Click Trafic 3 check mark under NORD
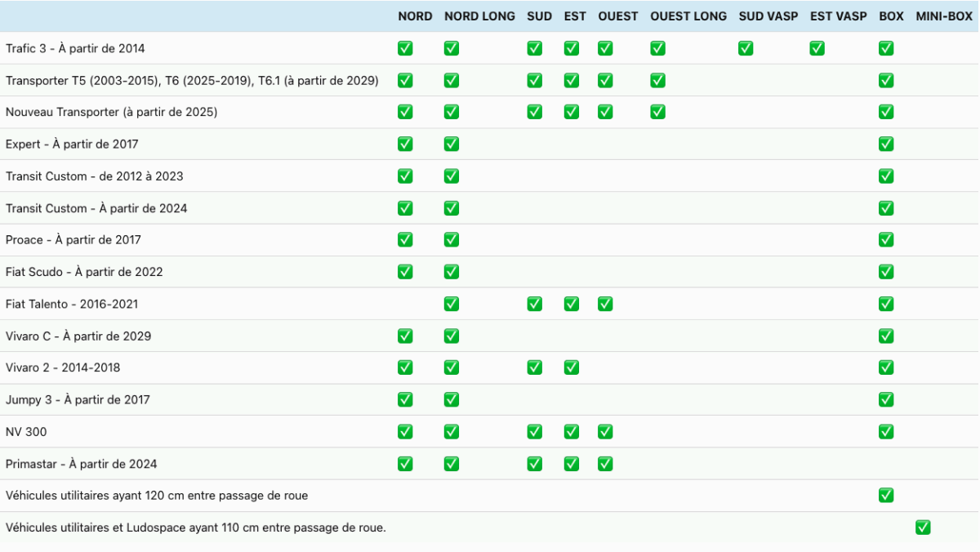This screenshot has height=552, width=980. 405,48
